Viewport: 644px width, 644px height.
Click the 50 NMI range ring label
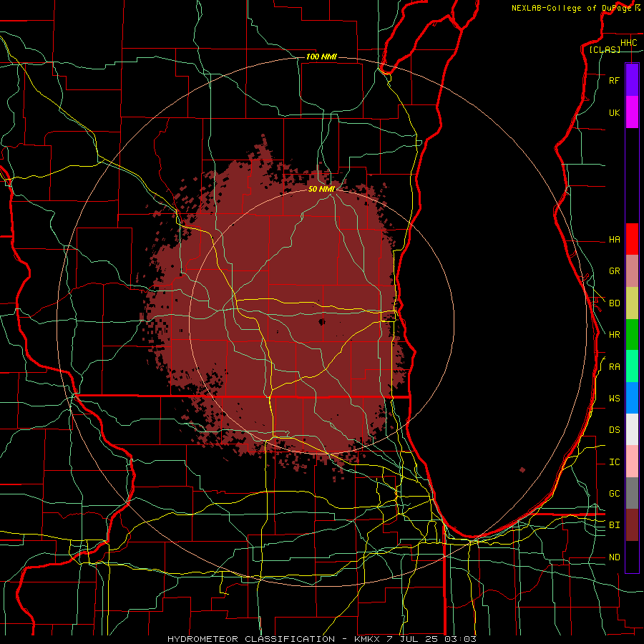coord(321,189)
